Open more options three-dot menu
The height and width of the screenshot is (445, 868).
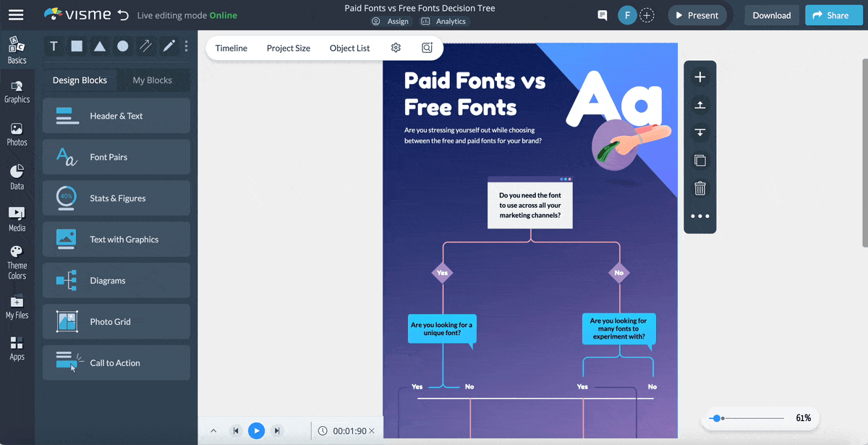click(699, 216)
